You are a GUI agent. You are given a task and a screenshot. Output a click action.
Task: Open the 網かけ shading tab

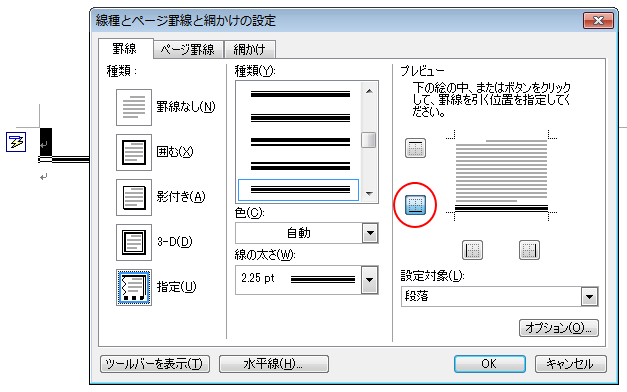tap(250, 50)
